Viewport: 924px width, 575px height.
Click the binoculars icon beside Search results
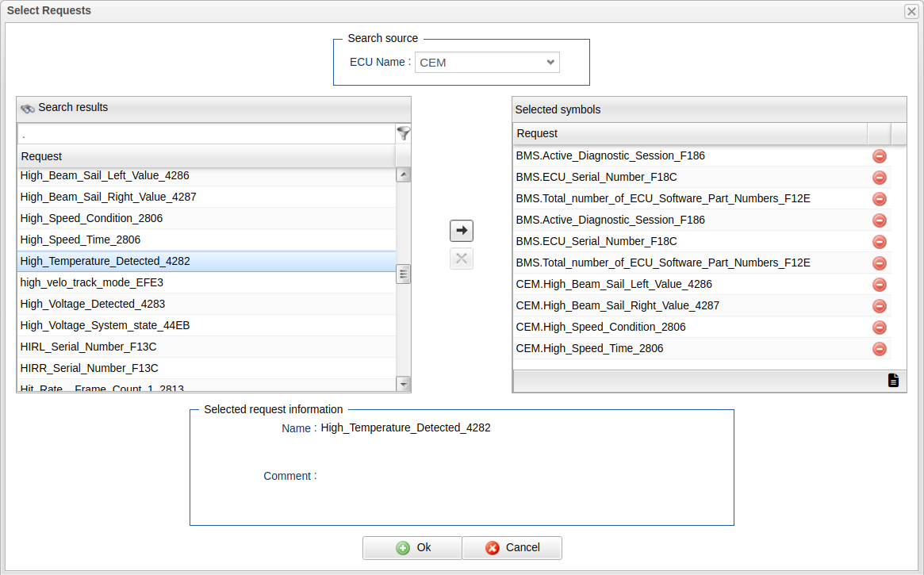28,109
